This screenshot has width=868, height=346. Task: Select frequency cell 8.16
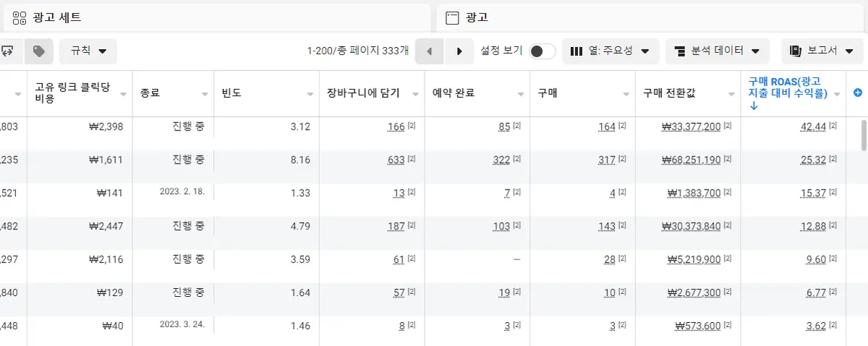pyautogui.click(x=300, y=160)
